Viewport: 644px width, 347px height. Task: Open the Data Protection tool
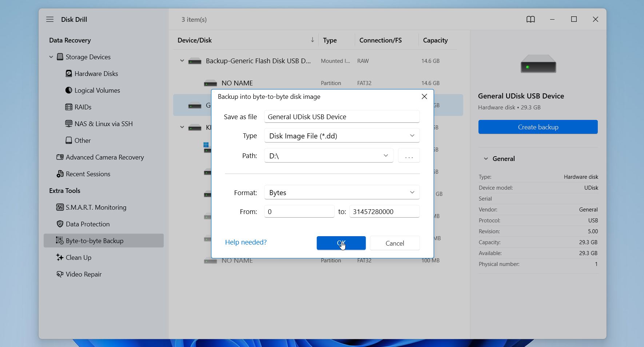tap(88, 224)
